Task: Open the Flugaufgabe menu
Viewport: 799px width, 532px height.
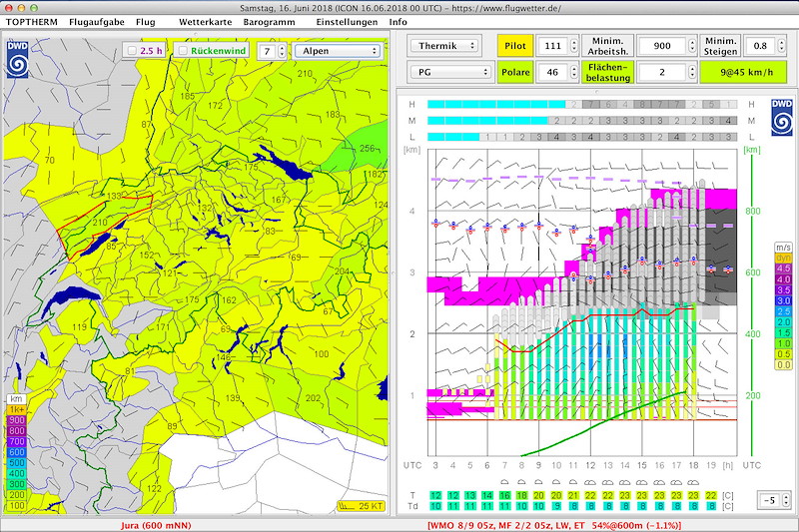Action: (x=96, y=22)
